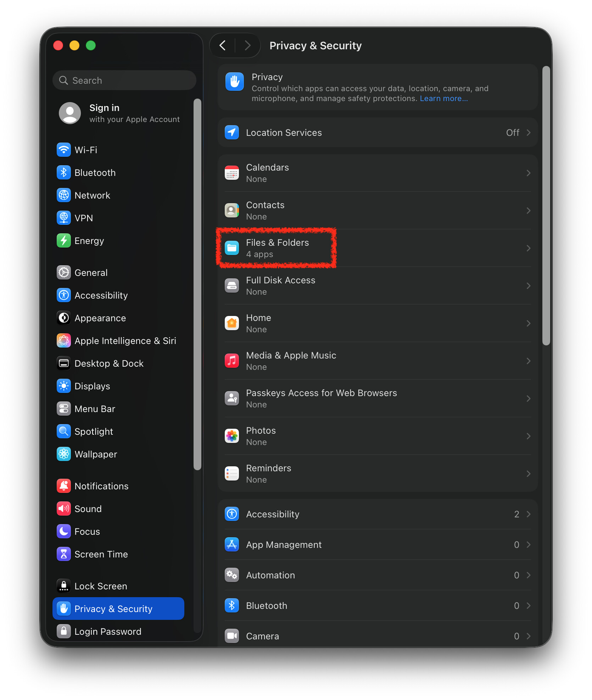The height and width of the screenshot is (700, 592).
Task: Go to Displays in sidebar
Action: pos(118,386)
